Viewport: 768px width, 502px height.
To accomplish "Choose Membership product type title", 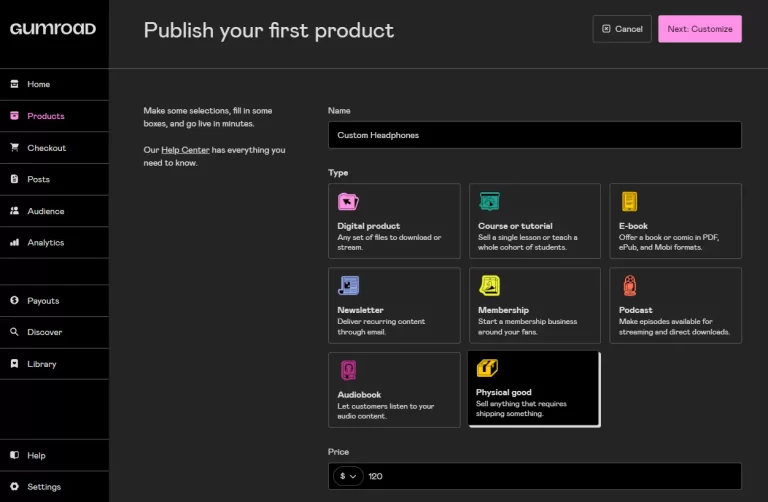I will (x=503, y=310).
